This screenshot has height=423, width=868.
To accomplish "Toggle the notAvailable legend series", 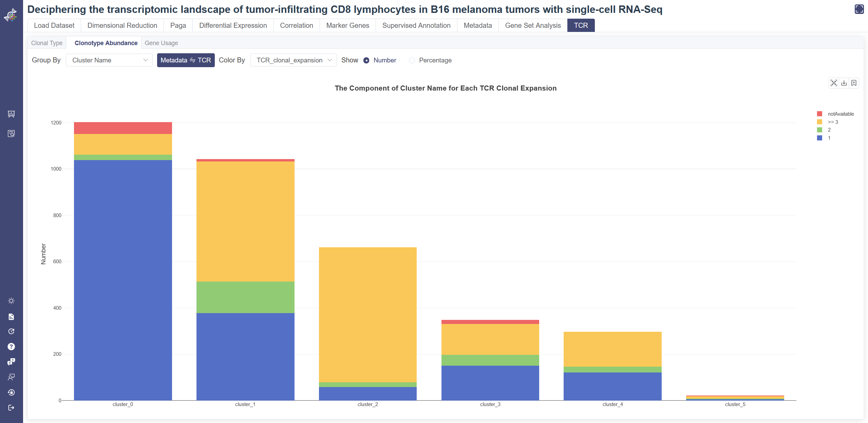I will tap(840, 114).
